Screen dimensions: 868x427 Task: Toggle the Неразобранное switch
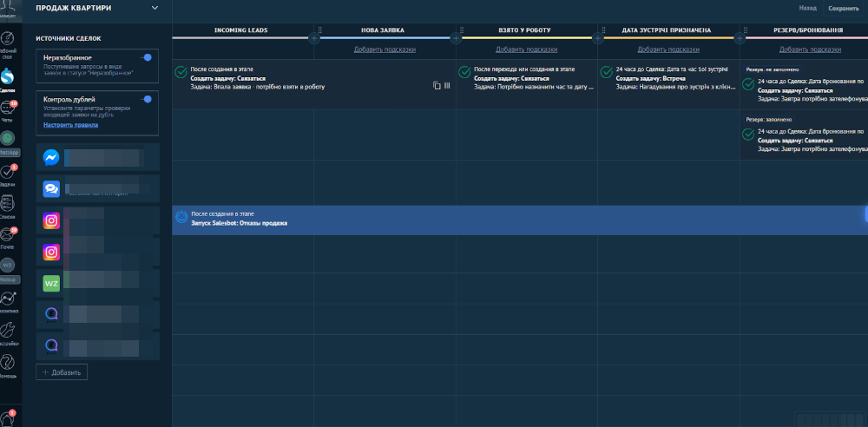146,57
